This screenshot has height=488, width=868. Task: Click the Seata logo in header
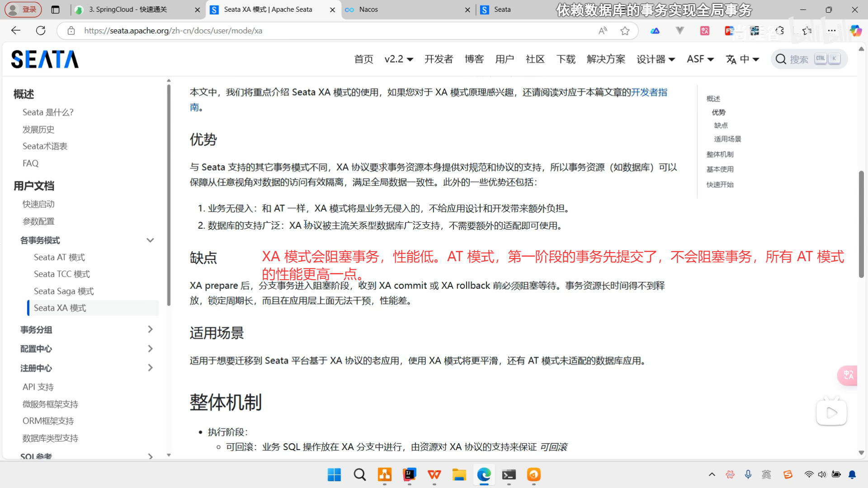tap(45, 59)
